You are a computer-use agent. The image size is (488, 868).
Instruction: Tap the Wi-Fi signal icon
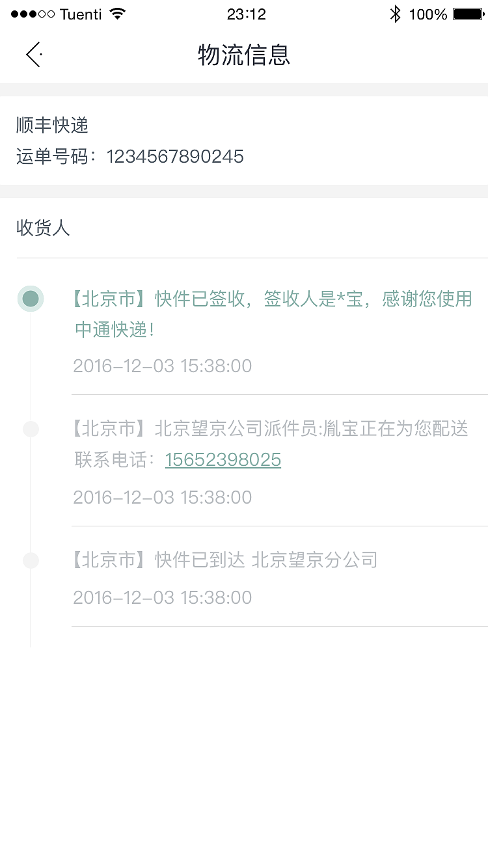click(x=118, y=14)
